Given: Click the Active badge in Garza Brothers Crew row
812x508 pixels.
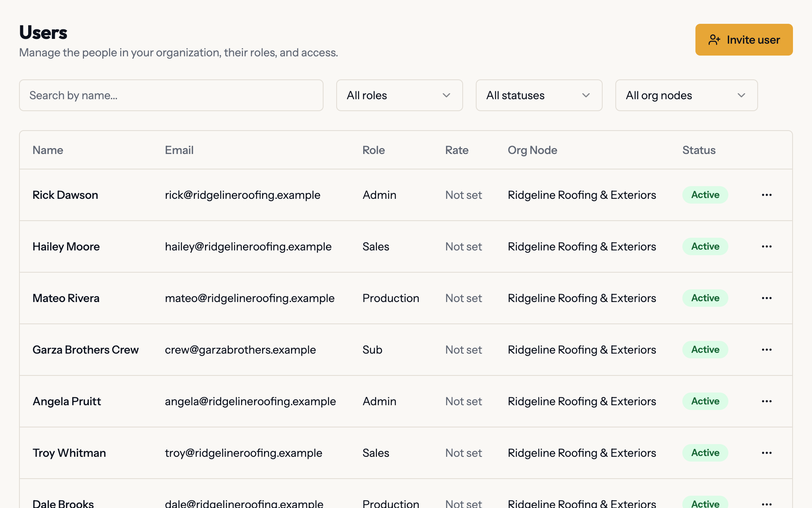Looking at the screenshot, I should pyautogui.click(x=705, y=350).
